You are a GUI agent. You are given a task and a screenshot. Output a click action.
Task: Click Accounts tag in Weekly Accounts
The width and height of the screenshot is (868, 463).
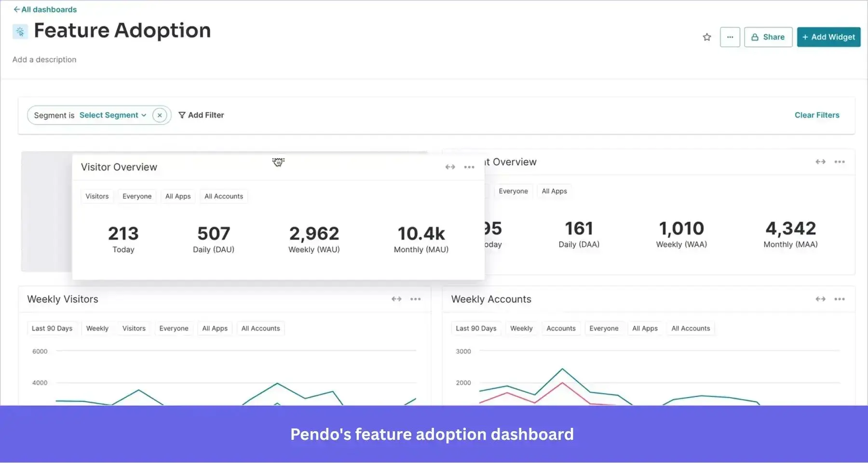tap(561, 329)
